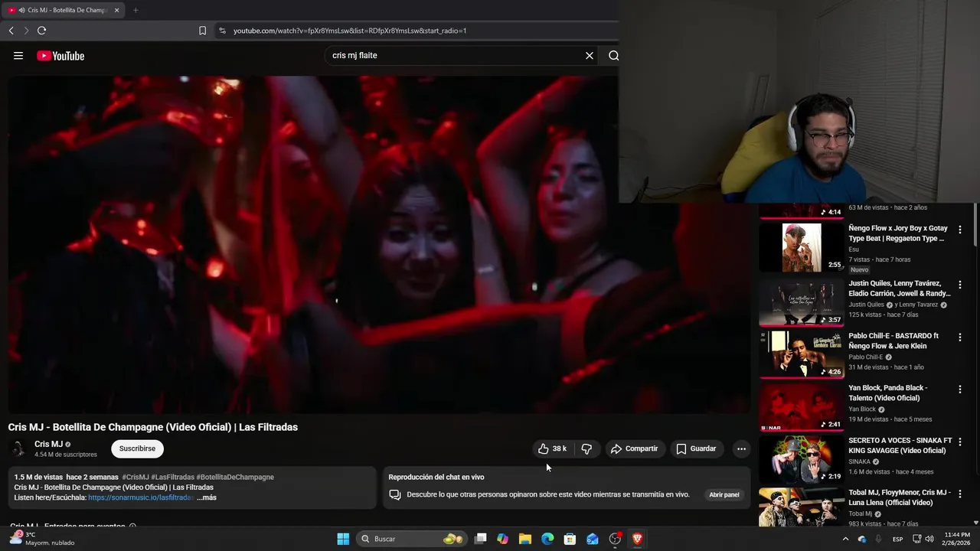
Task: Open the Cris MJ channel name link
Action: point(48,444)
